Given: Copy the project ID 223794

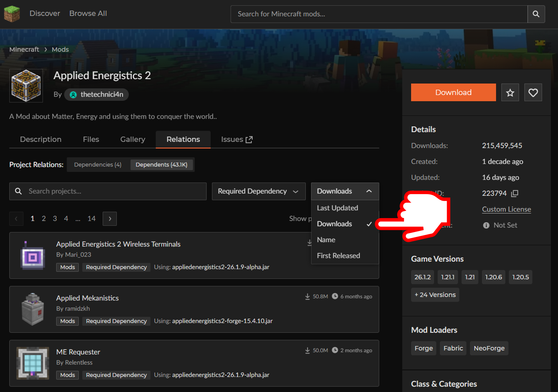Looking at the screenshot, I should pos(515,193).
